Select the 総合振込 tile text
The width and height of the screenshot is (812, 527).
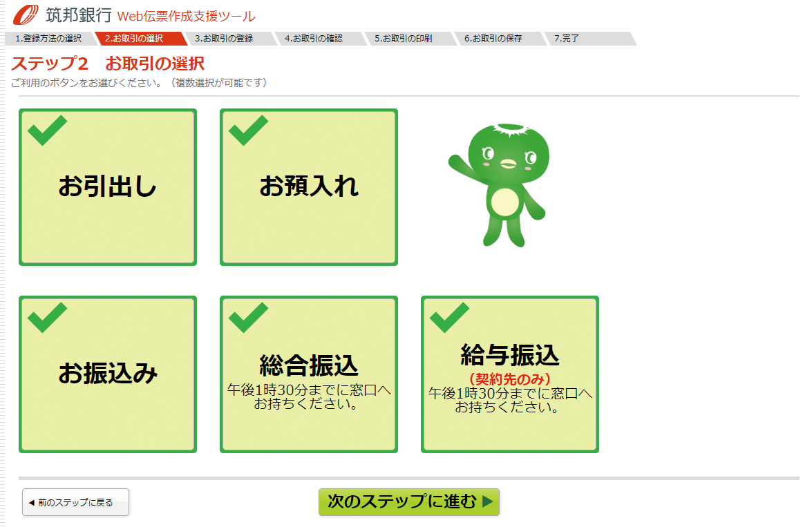[309, 365]
